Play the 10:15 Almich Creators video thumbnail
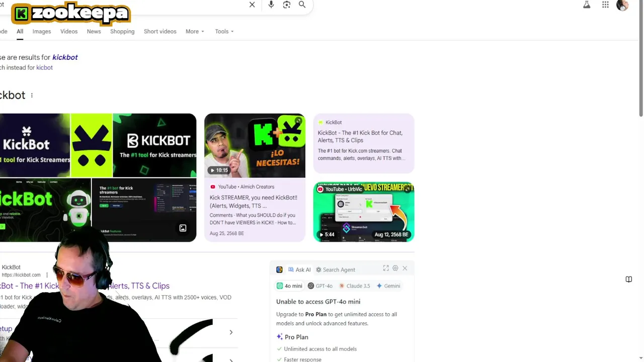 255,145
